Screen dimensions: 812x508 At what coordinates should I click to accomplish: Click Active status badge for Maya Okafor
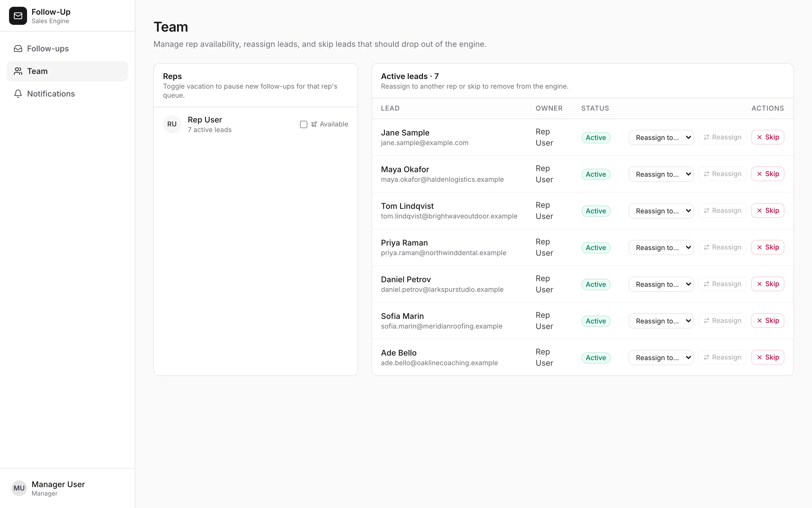tap(595, 174)
